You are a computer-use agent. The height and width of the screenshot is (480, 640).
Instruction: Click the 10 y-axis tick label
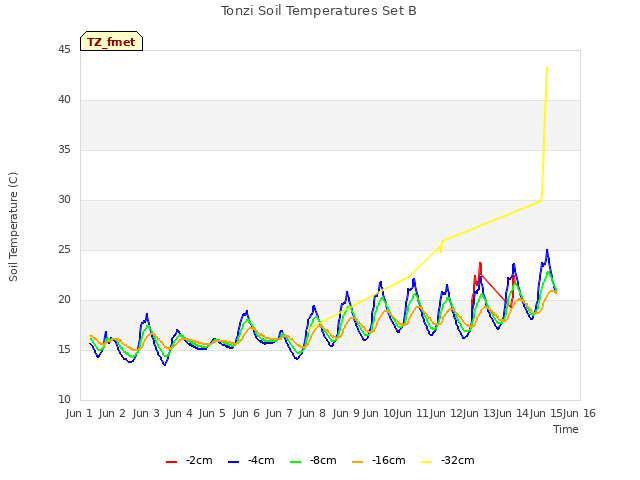[64, 400]
